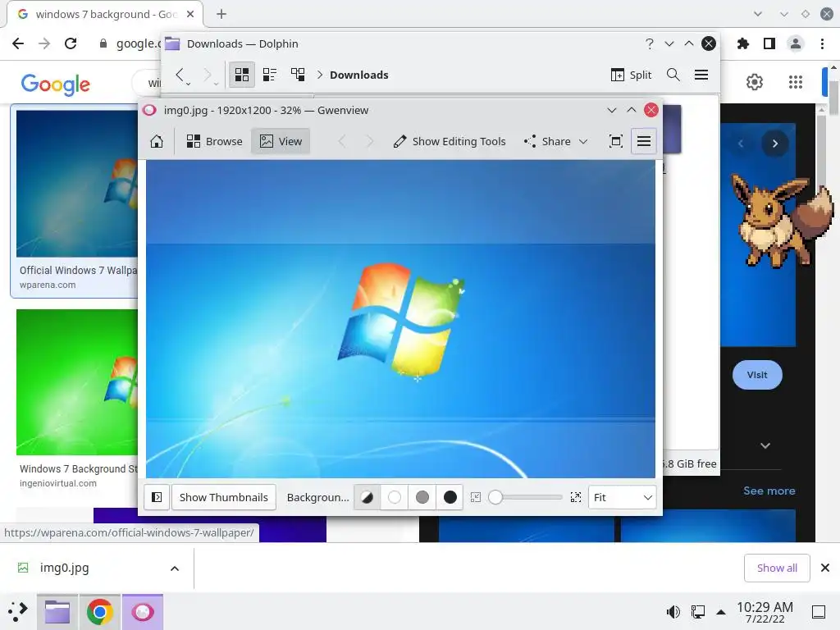Click zoom-in icon right of slider
840x630 pixels.
pos(576,497)
